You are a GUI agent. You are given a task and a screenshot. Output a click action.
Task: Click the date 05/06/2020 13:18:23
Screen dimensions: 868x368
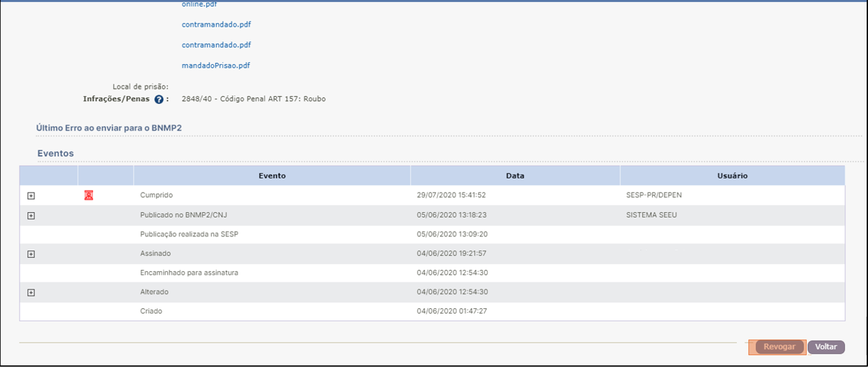pos(452,215)
